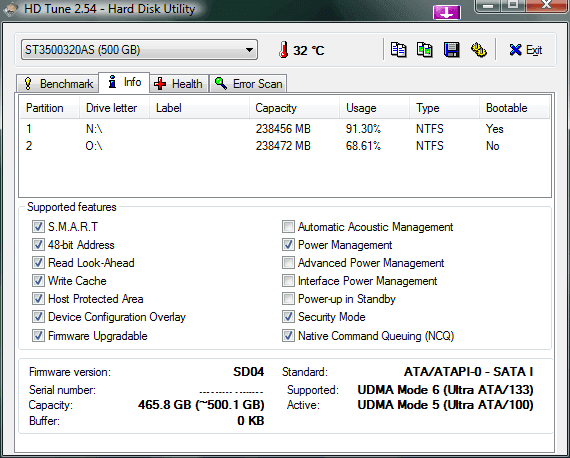Viewport: 570px width, 458px height.
Task: Click the buffer value 0 KB
Action: click(x=251, y=421)
